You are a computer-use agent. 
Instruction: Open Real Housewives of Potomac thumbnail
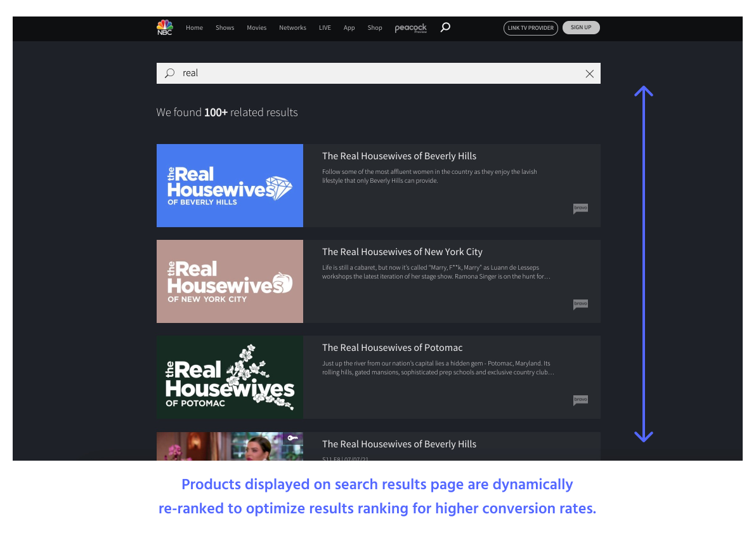(230, 377)
